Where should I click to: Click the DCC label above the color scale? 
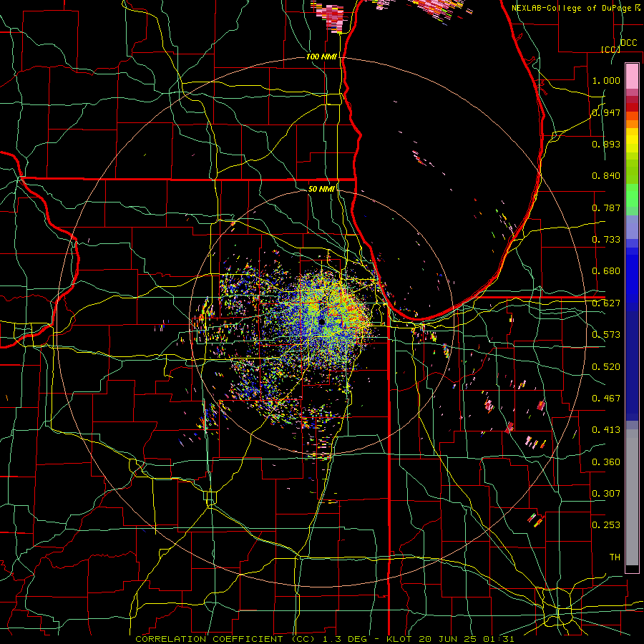pyautogui.click(x=628, y=43)
